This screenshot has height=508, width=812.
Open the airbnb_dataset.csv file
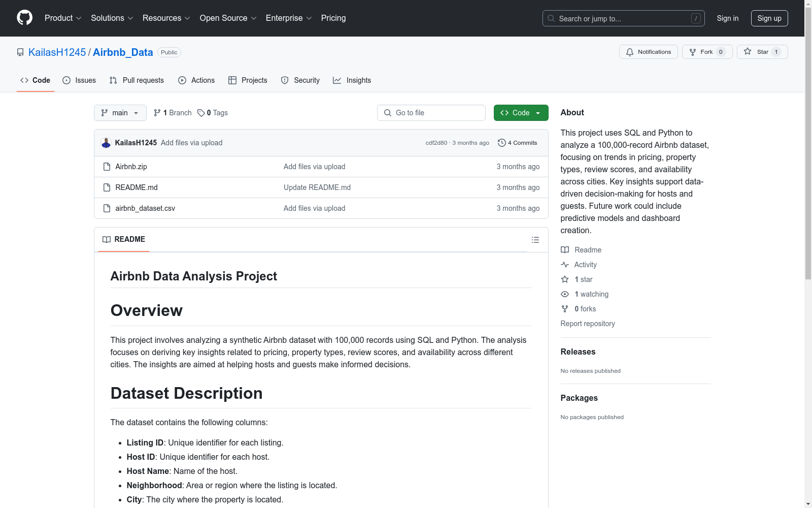[145, 208]
